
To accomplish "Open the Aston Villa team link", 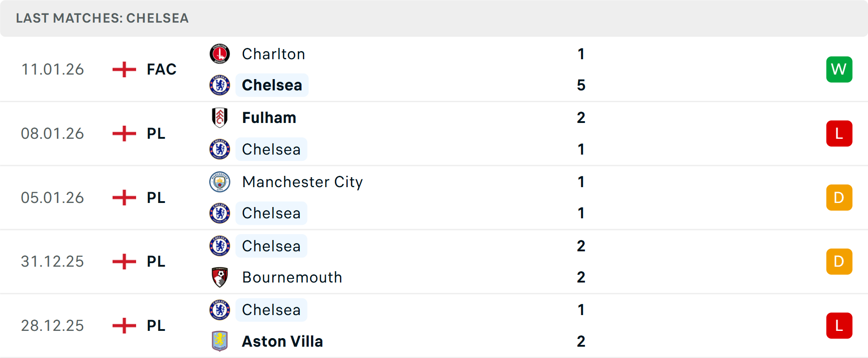I will click(283, 341).
